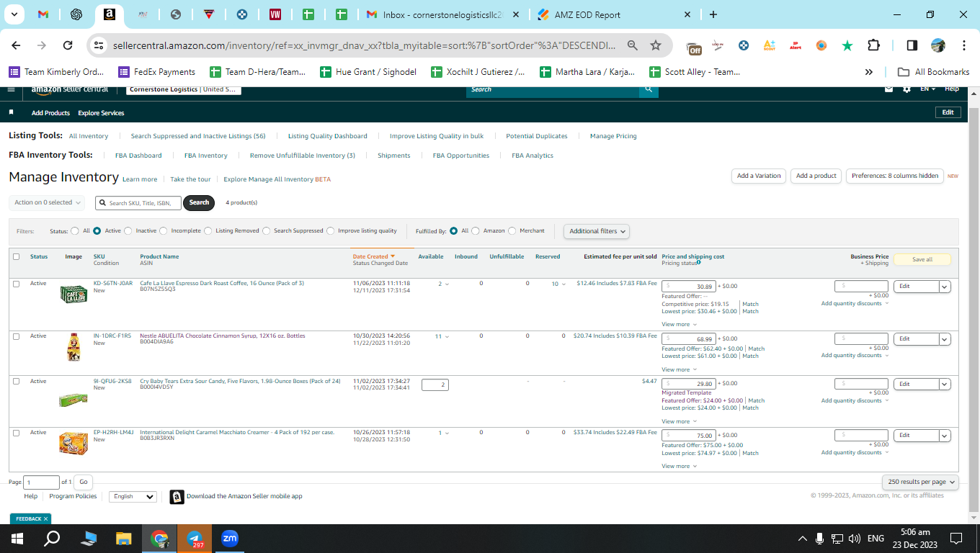Check the Nestle ABUELITA row checkbox

tap(17, 336)
